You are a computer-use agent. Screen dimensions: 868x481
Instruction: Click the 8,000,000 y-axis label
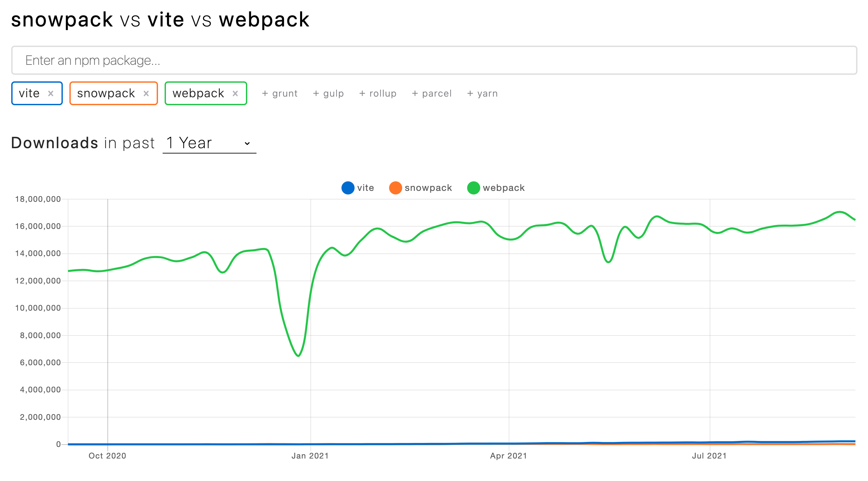point(40,336)
